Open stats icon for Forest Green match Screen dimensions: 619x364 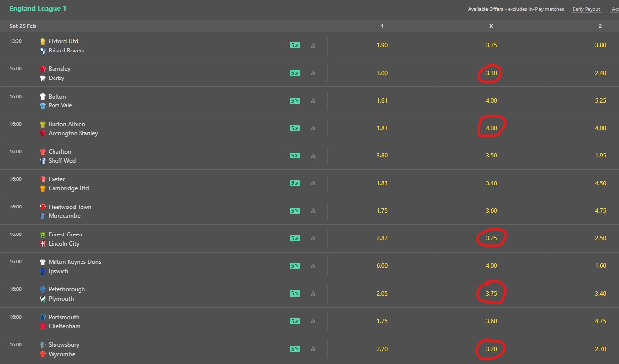tap(313, 238)
